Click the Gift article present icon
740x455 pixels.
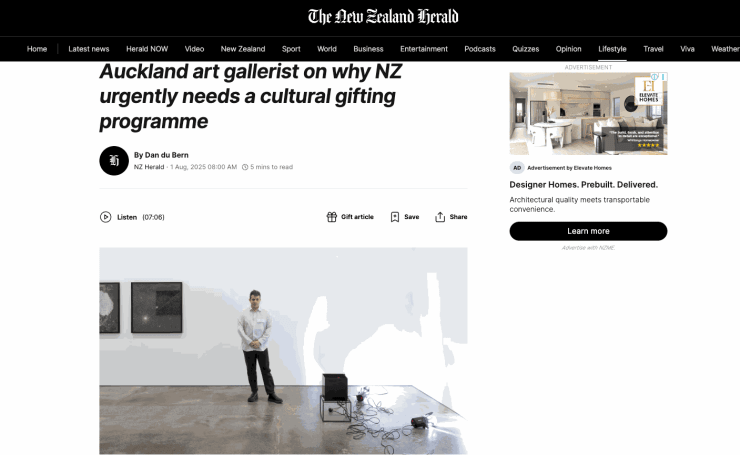coord(331,217)
